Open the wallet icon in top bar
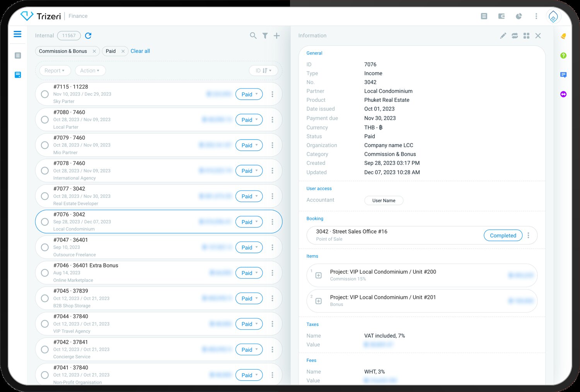Screen dimensions: 580x392 (x=502, y=16)
